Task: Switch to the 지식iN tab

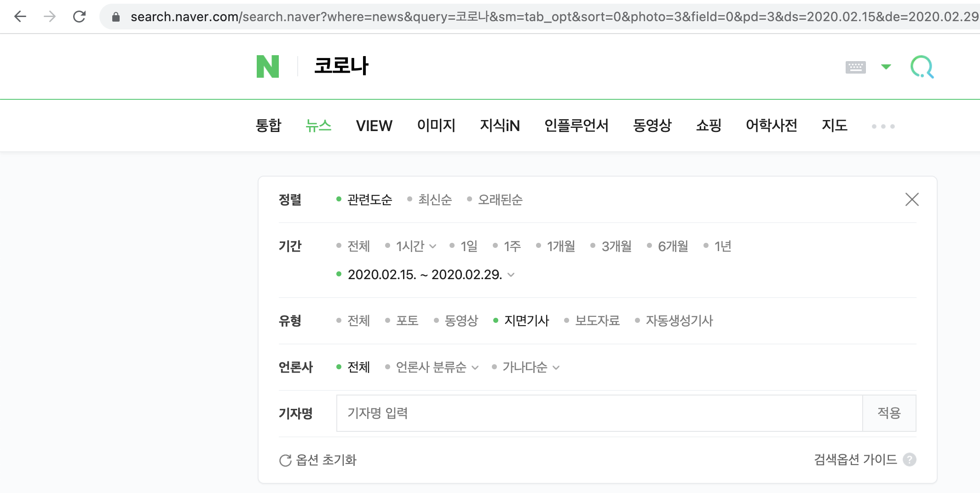Action: (x=500, y=126)
